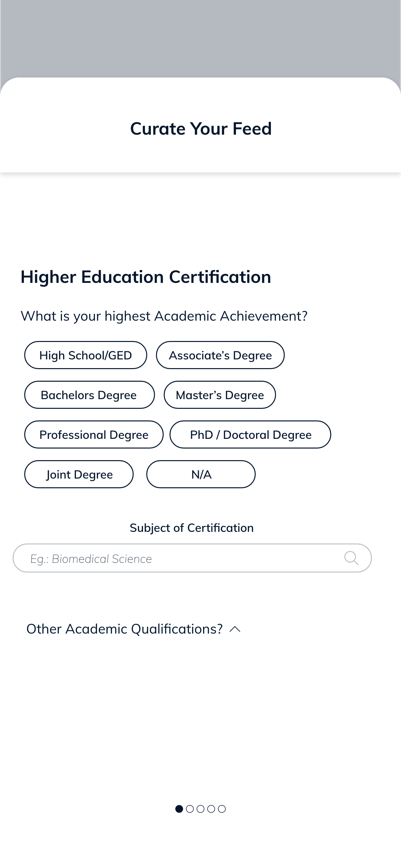Jump to fifth page indicator dot
The width and height of the screenshot is (401, 868).
point(222,809)
